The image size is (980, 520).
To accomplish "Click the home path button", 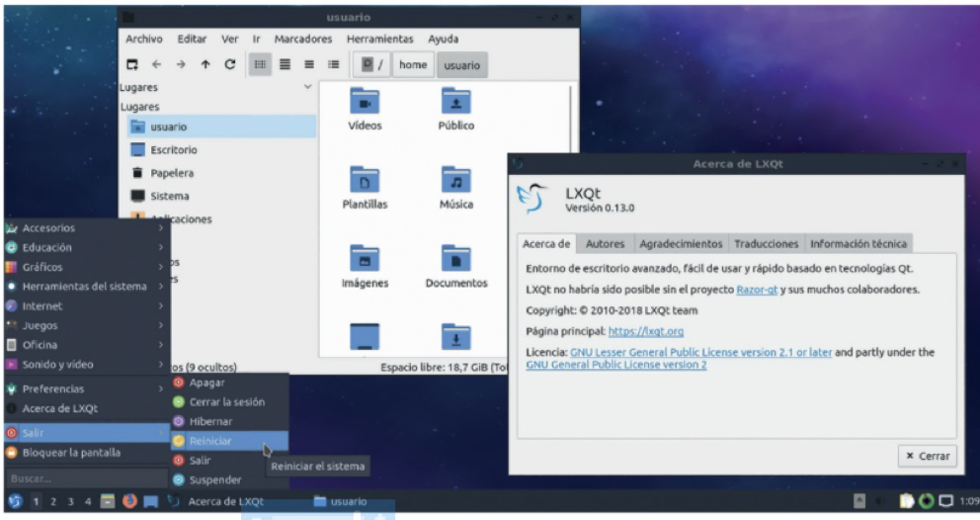I will (x=413, y=64).
